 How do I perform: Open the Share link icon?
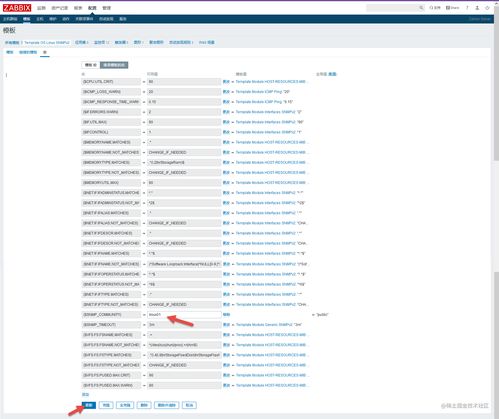tap(453, 8)
